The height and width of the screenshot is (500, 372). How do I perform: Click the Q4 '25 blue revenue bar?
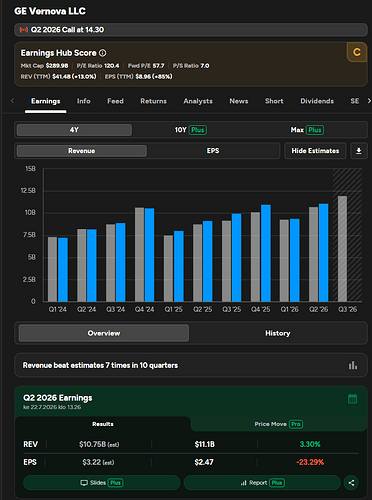pyautogui.click(x=266, y=253)
